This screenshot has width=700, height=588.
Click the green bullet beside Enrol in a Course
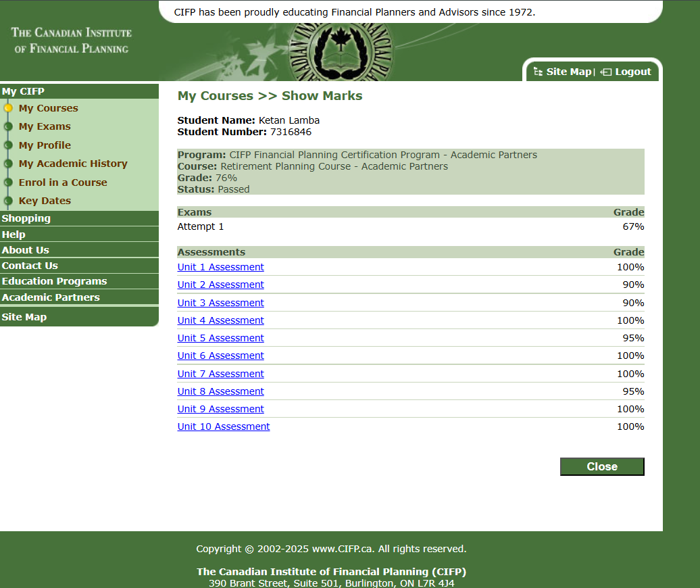(8, 182)
